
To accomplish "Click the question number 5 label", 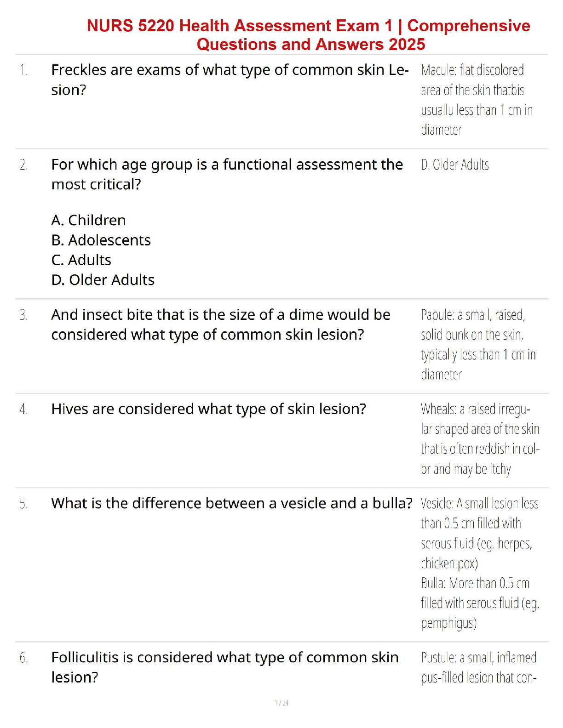I will 23,504.
